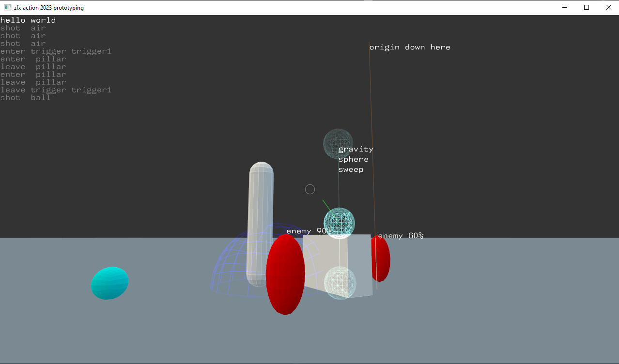Image resolution: width=619 pixels, height=364 pixels.
Task: Close the zfx action prototyping window
Action: 608,7
